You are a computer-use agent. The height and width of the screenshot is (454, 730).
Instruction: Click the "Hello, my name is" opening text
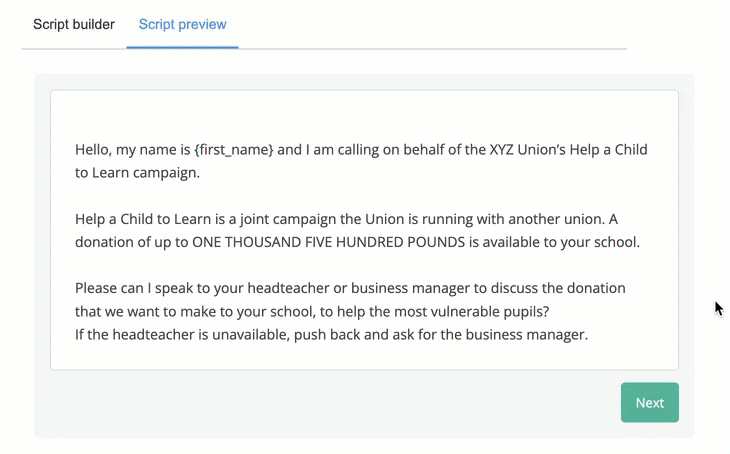[x=133, y=149]
